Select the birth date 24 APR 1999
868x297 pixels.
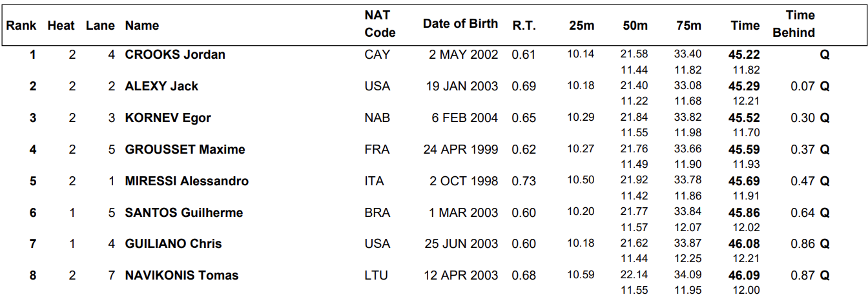[460, 150]
